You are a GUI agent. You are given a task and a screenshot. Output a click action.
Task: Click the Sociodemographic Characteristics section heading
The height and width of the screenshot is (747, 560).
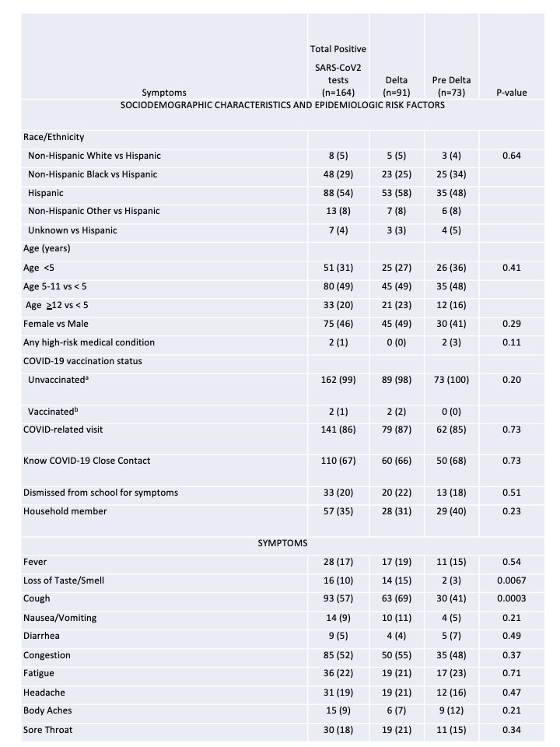(282, 105)
